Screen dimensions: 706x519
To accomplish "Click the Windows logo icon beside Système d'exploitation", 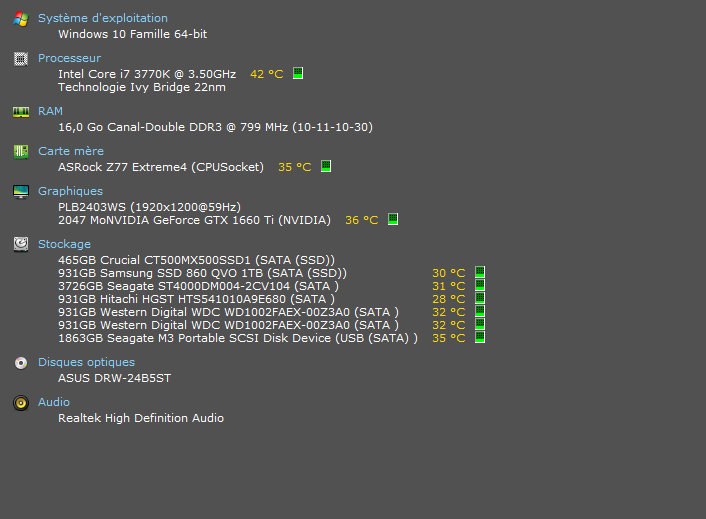I will tap(20, 19).
